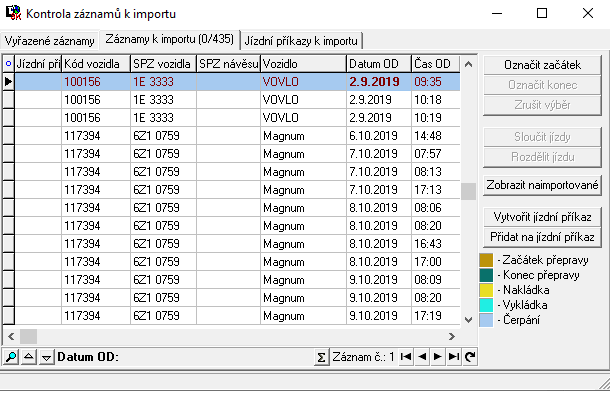Click the horizontal scrollbar thumb
The width and height of the screenshot is (610, 394).
[28, 336]
